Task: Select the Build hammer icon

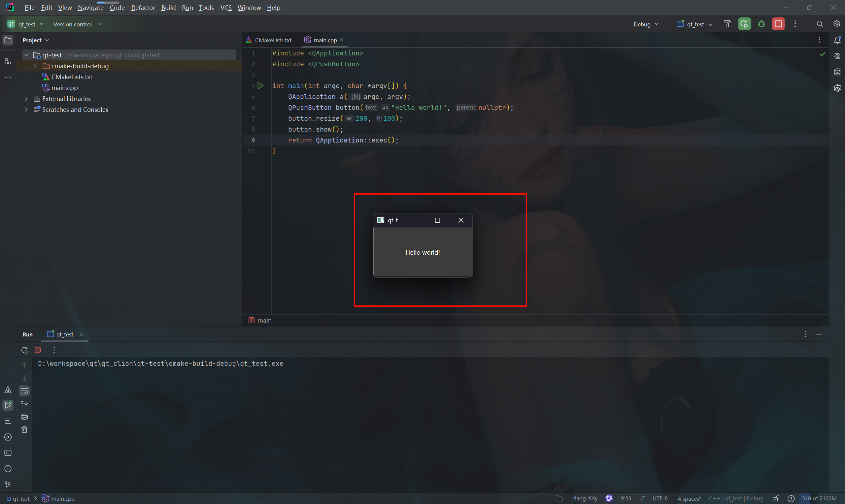Action: (x=728, y=24)
